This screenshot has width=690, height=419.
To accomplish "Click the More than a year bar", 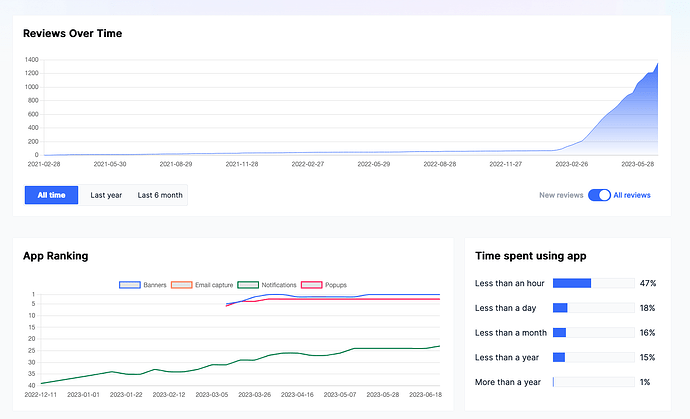I will pyautogui.click(x=593, y=382).
